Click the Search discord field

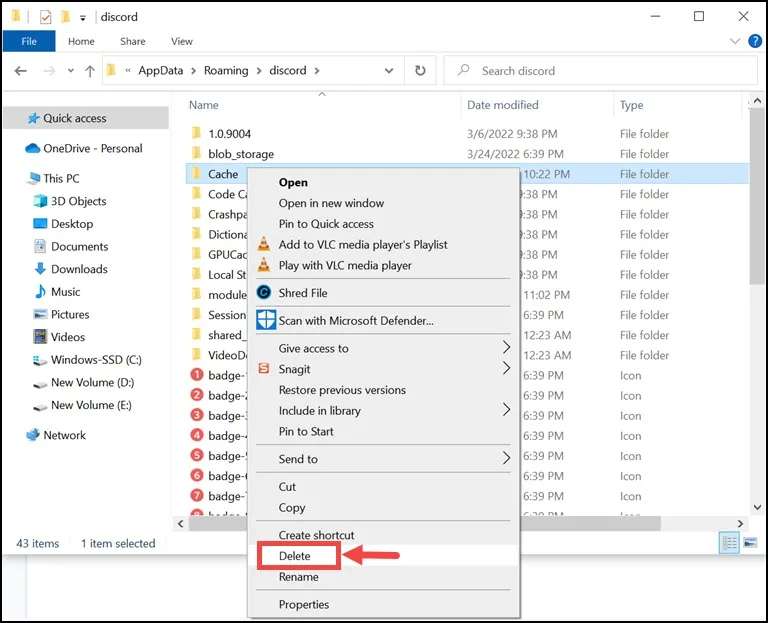[x=600, y=71]
